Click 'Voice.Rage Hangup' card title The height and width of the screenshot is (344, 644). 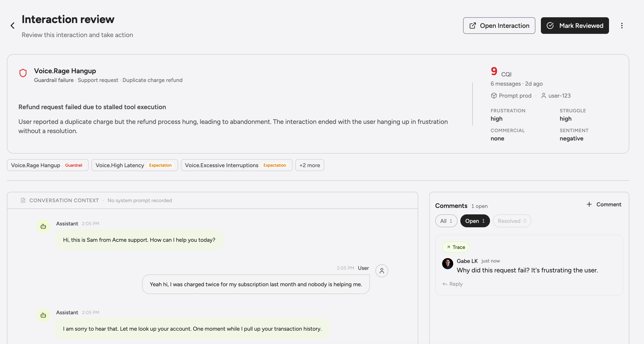point(65,71)
